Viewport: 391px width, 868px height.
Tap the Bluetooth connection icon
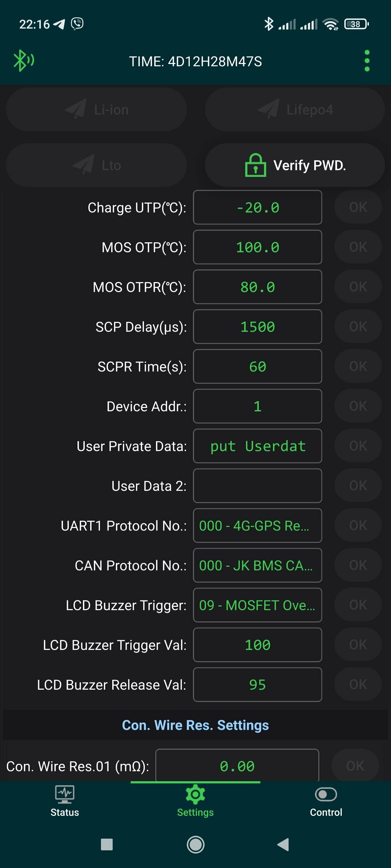24,60
